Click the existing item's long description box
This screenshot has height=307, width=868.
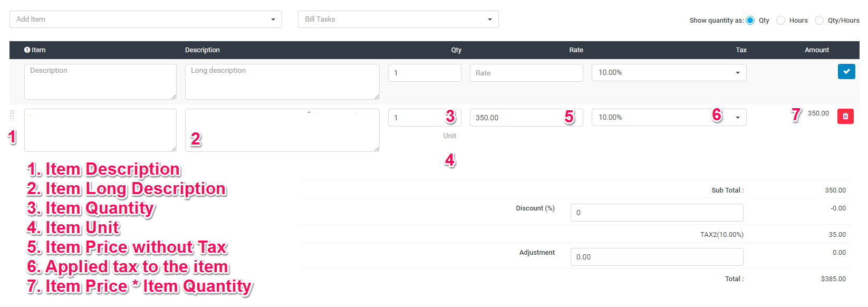click(282, 130)
